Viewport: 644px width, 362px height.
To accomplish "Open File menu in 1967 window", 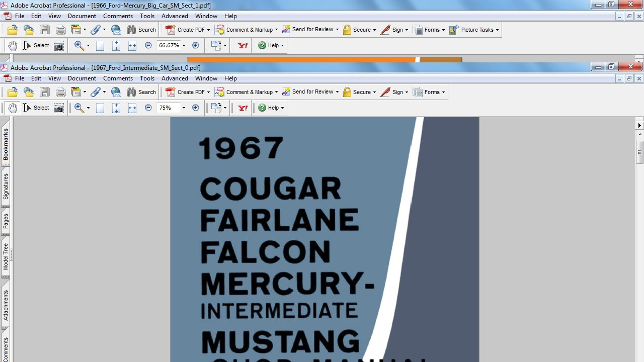I will pos(20,78).
